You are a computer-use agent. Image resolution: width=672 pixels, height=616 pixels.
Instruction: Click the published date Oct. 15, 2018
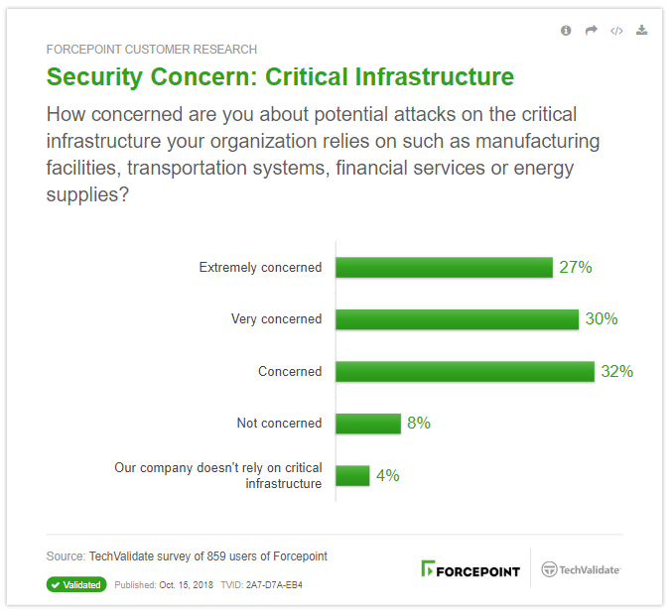pos(186,585)
